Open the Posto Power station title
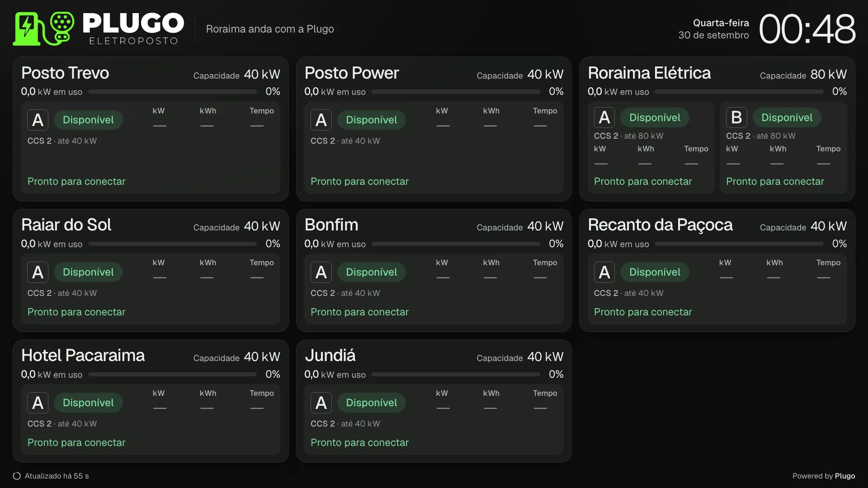 [x=352, y=73]
